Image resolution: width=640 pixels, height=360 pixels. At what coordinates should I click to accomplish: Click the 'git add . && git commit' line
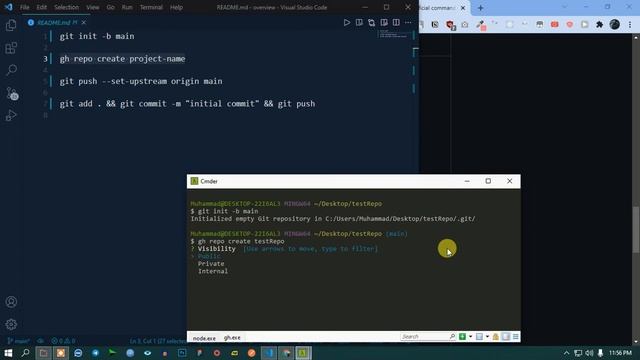pos(187,104)
